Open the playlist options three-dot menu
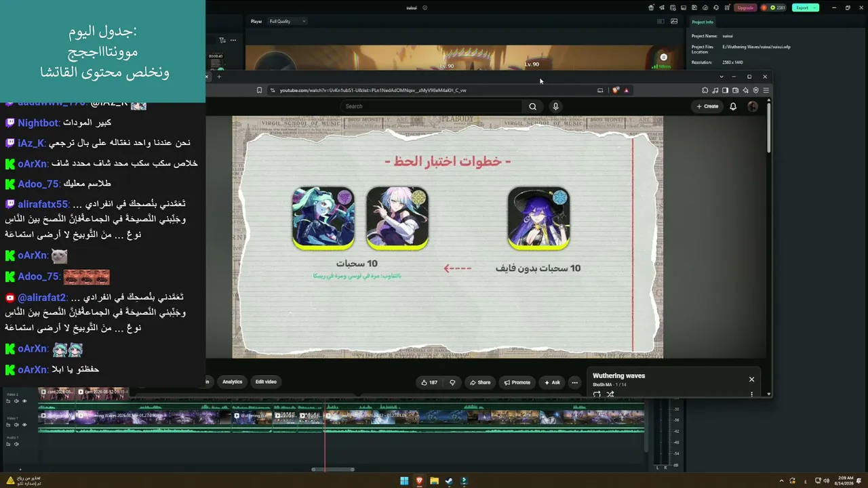The width and height of the screenshot is (868, 488). click(x=751, y=394)
